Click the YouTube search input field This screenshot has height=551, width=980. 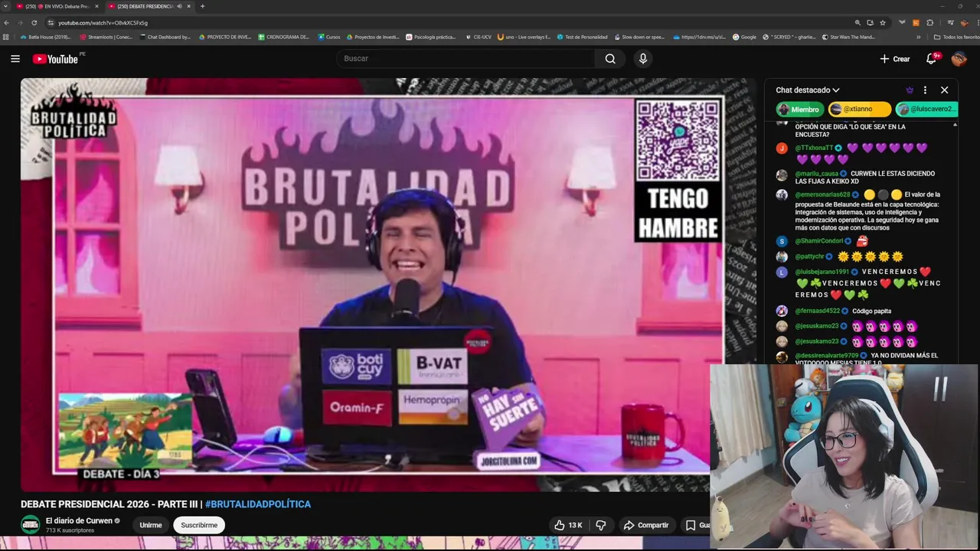(465, 59)
